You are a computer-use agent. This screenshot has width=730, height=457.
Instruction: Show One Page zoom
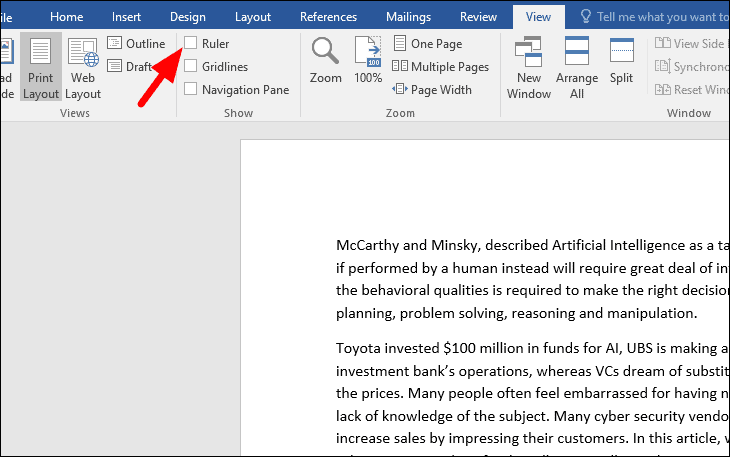point(428,43)
